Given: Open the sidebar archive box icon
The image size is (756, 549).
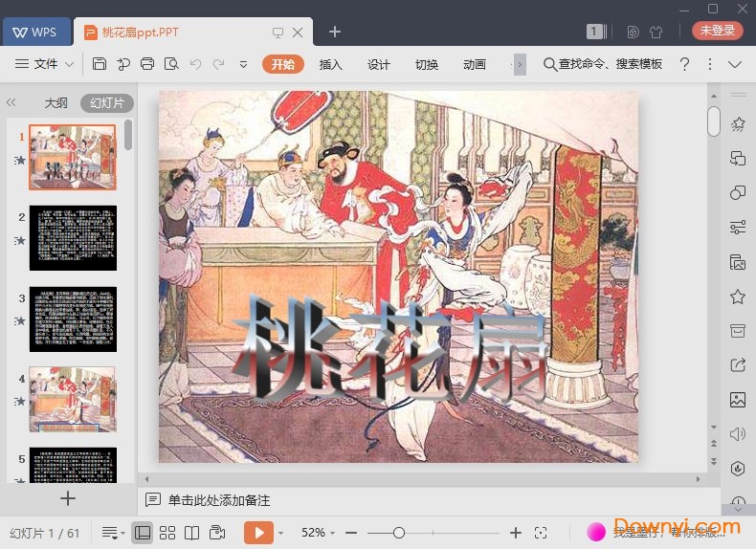Looking at the screenshot, I should pyautogui.click(x=738, y=331).
